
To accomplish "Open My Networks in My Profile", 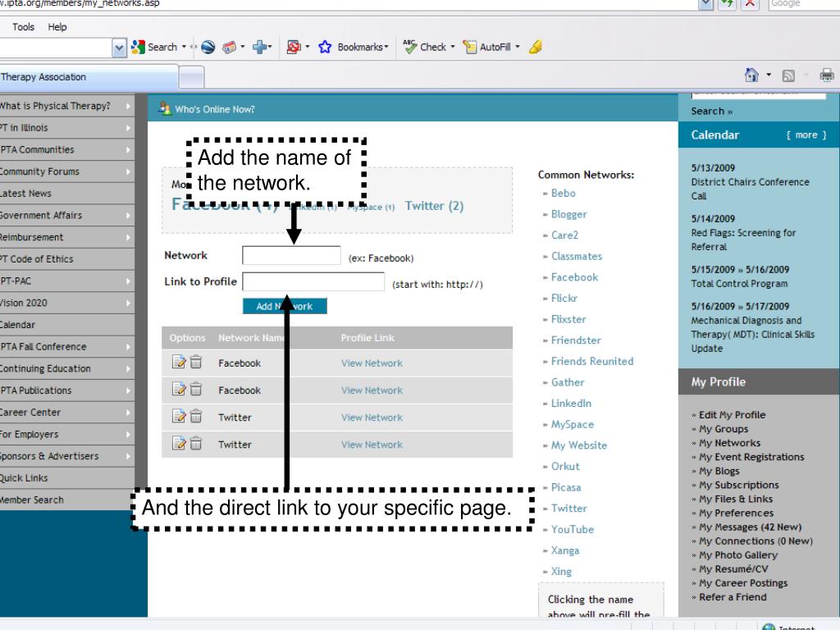I will coord(729,443).
